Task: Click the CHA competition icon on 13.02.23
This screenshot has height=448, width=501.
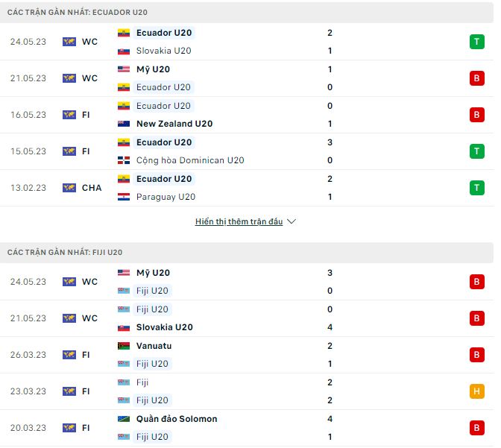Action: 69,188
